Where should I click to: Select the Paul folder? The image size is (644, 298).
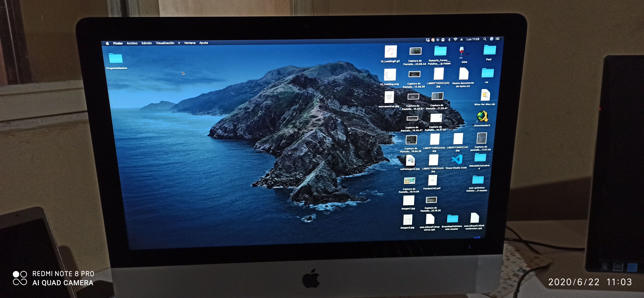[x=490, y=50]
